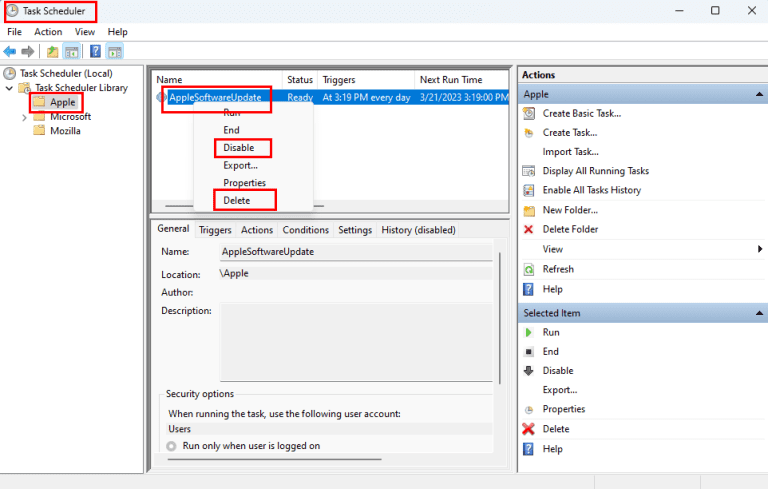This screenshot has height=489, width=768.
Task: Click the Back arrow in toolbar
Action: coord(10,51)
